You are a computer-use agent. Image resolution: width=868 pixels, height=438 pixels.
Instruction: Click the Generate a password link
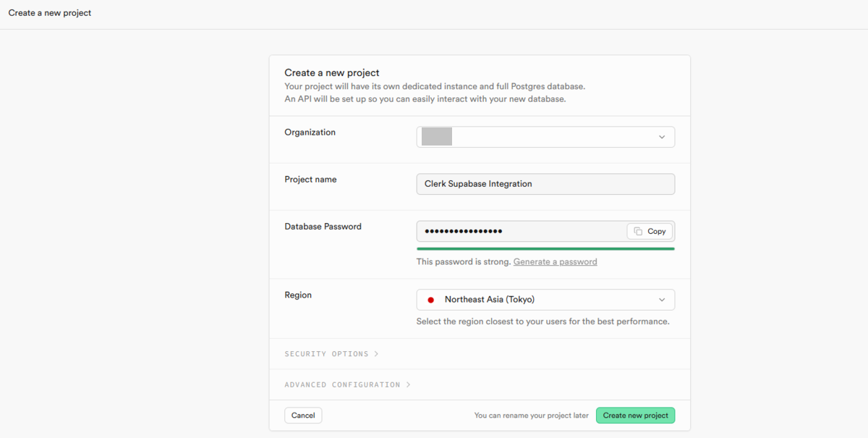pyautogui.click(x=555, y=261)
